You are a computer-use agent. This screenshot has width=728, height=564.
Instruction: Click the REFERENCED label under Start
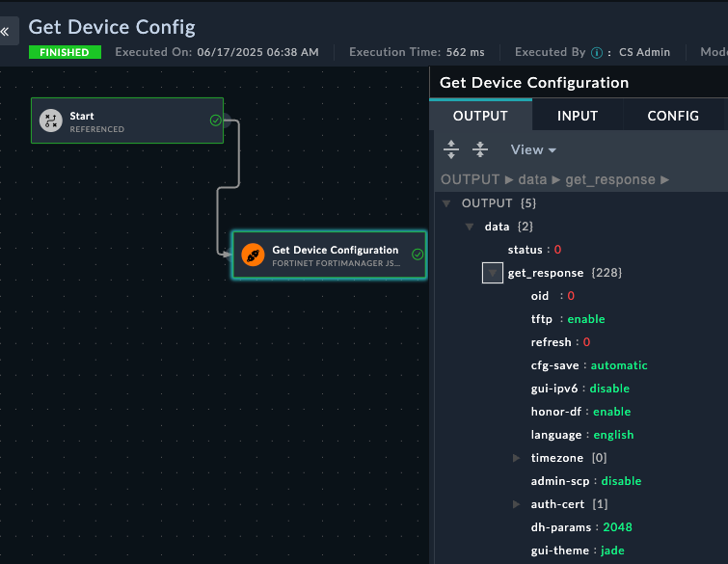(x=97, y=129)
